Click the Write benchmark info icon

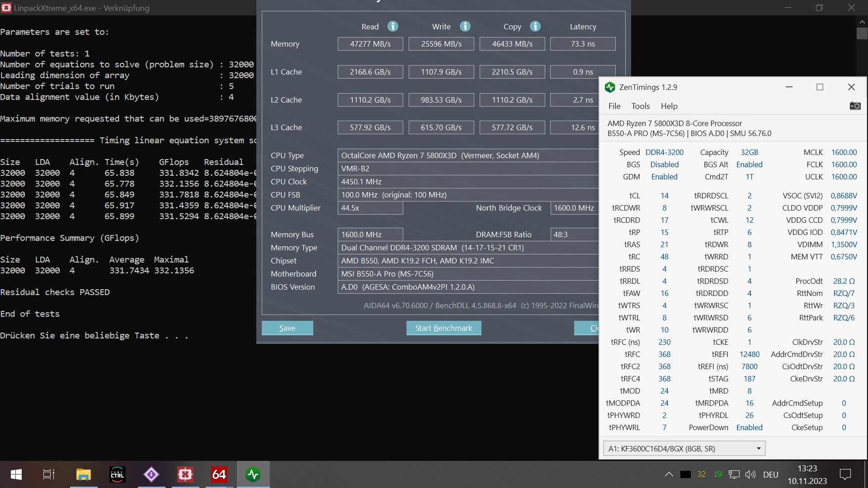(465, 26)
